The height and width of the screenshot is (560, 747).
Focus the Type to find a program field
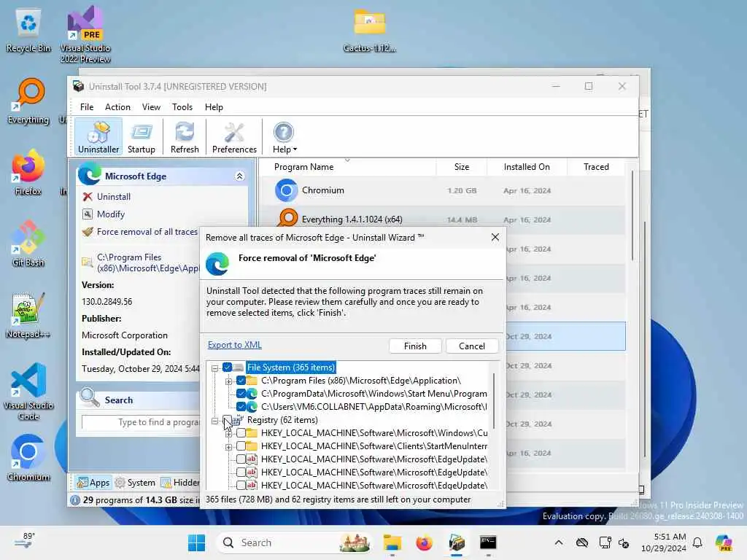coord(141,422)
